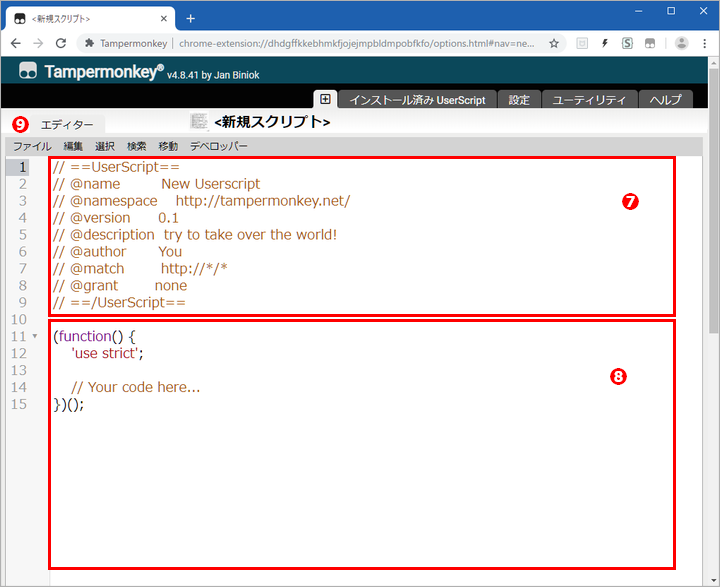Open the 移動 menu
The height and width of the screenshot is (587, 720).
coord(168,146)
